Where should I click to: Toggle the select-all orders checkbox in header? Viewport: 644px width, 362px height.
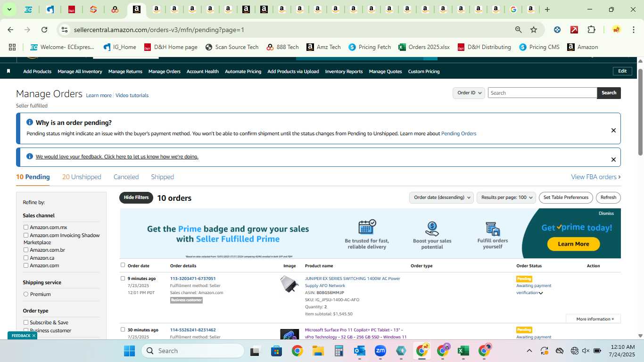pyautogui.click(x=123, y=265)
